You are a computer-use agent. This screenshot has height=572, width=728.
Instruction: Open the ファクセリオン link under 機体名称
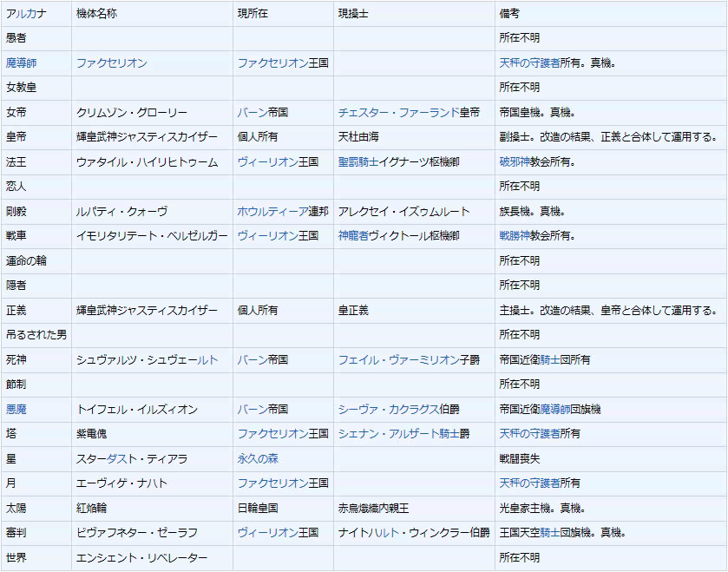111,63
